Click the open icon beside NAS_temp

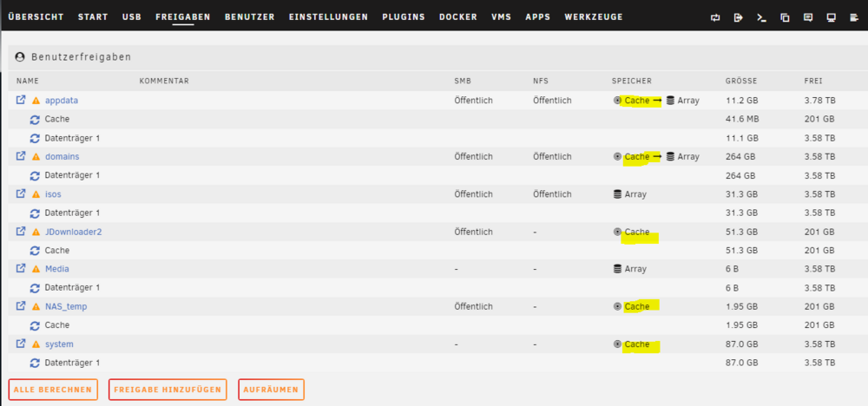(21, 306)
